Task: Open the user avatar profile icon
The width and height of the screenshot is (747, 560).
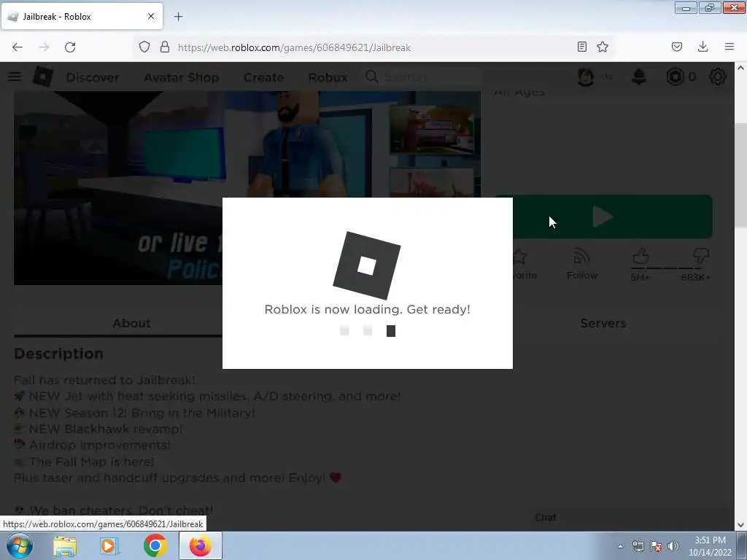Action: click(586, 77)
